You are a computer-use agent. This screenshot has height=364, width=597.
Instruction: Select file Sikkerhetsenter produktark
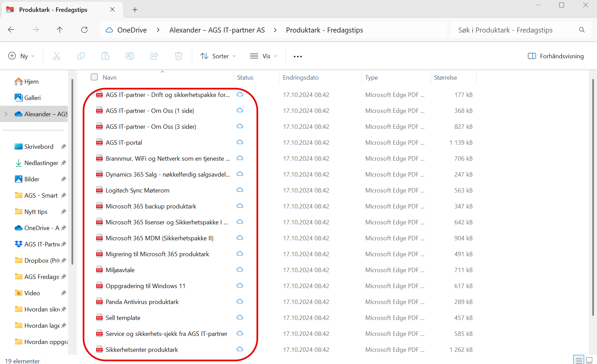coord(142,349)
